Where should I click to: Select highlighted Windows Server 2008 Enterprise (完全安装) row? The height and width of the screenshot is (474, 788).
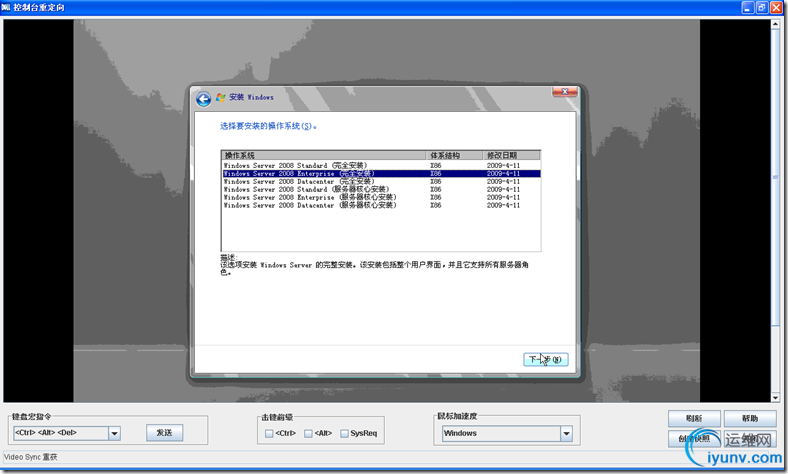[381, 173]
